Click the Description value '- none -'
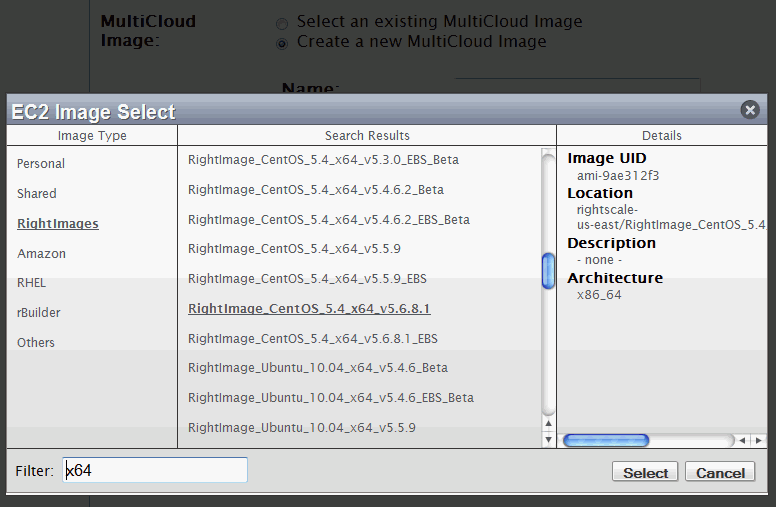 pos(599,260)
